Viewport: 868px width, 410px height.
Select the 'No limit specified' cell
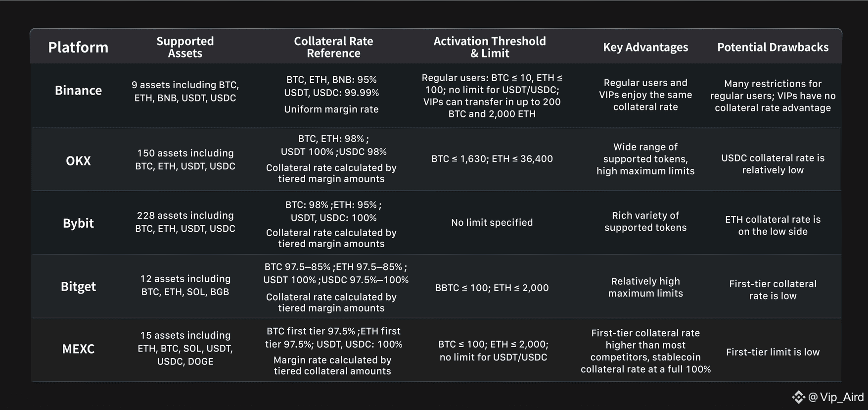click(x=492, y=222)
